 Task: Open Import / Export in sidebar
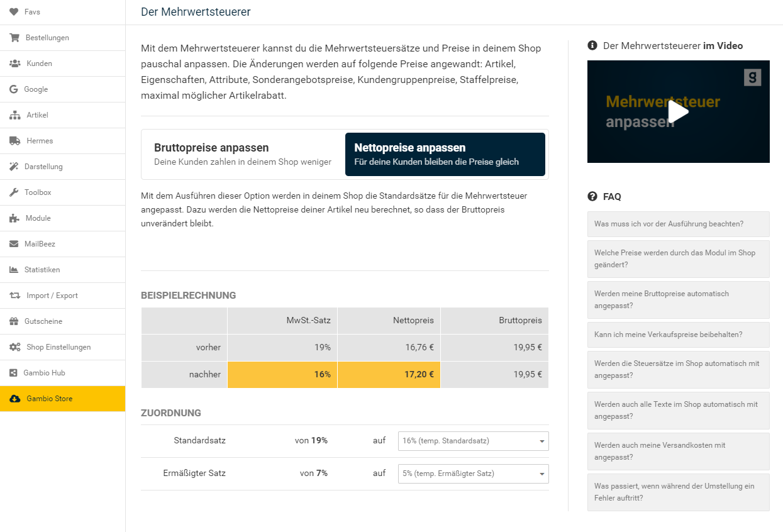coord(52,296)
